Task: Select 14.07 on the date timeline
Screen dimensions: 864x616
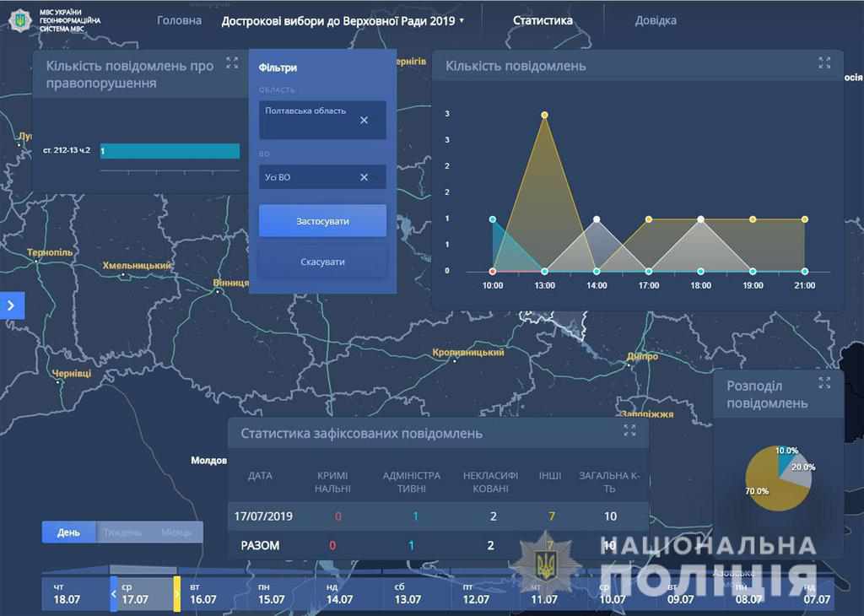Action: pos(340,594)
